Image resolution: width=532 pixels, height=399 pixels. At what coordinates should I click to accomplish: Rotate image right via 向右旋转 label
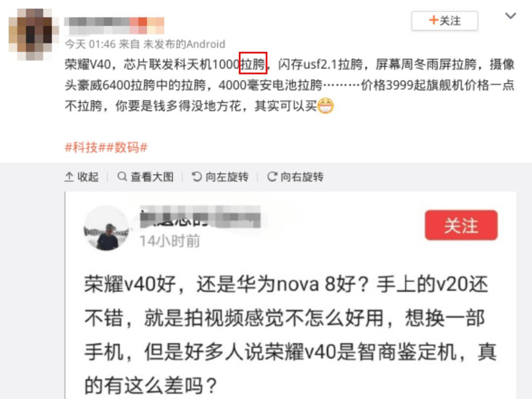pyautogui.click(x=302, y=177)
